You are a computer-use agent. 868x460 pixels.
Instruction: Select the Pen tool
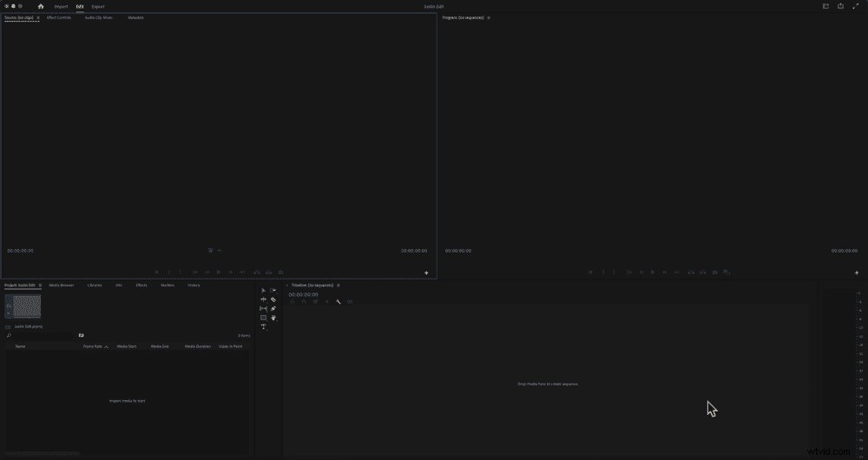pyautogui.click(x=273, y=308)
